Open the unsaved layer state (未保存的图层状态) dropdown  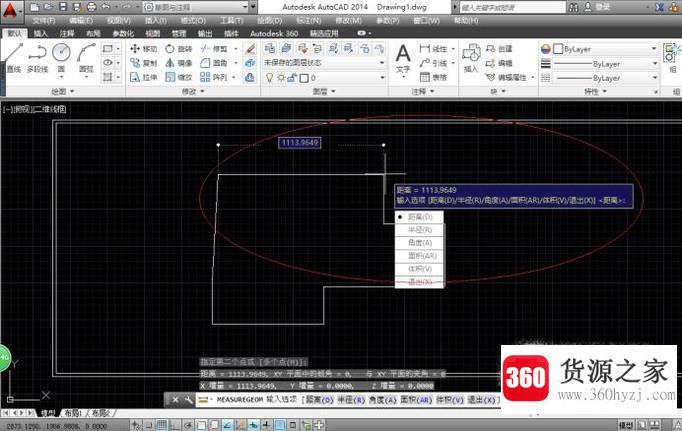324,63
